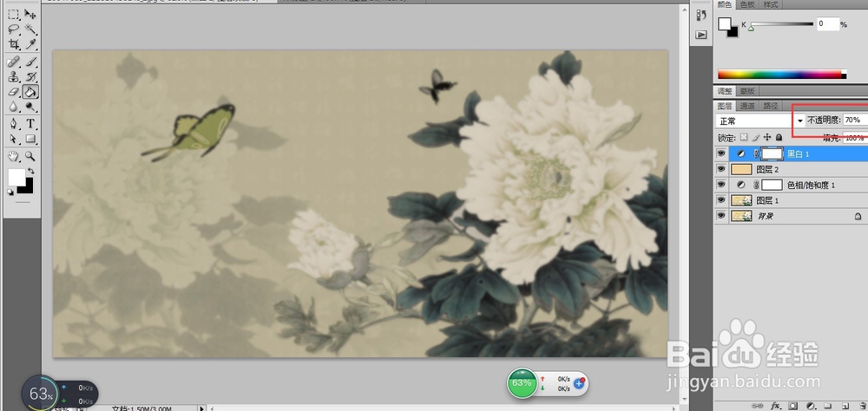Switch to the 调整 tab

point(725,91)
